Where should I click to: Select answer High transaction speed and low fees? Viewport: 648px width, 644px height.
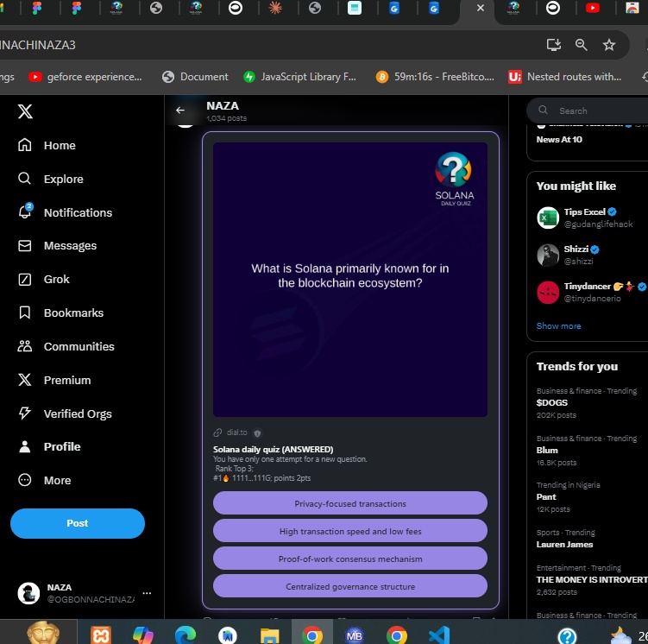pyautogui.click(x=350, y=531)
